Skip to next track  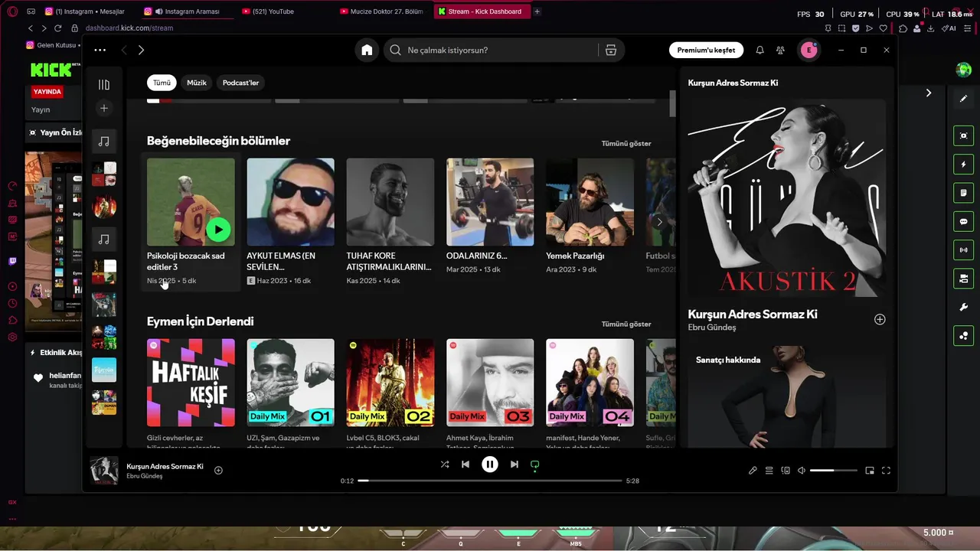click(x=514, y=465)
